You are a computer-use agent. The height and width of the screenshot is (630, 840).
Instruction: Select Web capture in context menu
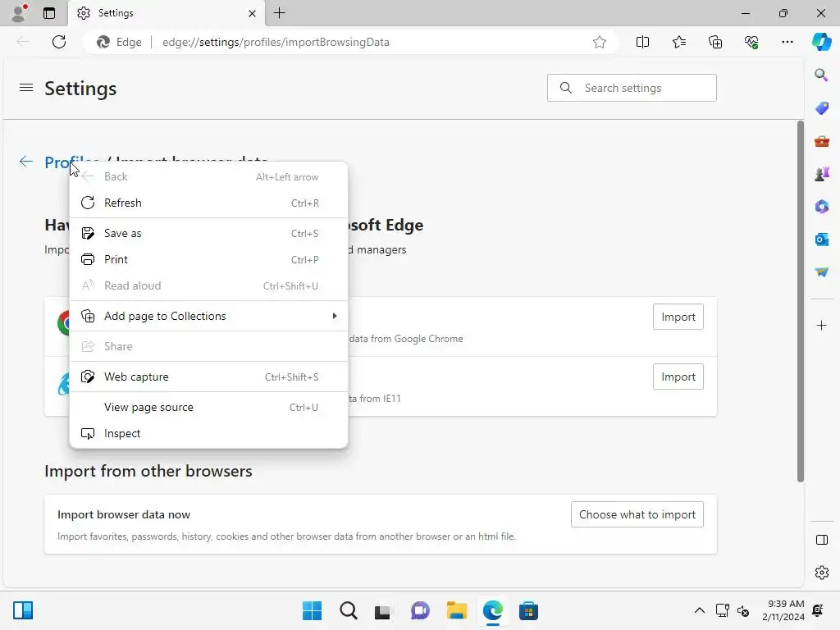[x=209, y=377]
